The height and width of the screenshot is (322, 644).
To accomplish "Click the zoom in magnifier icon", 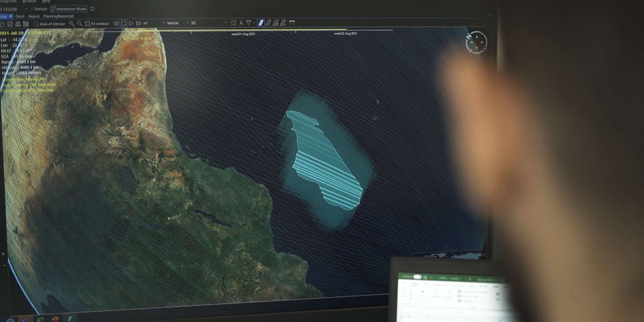I will (x=71, y=23).
